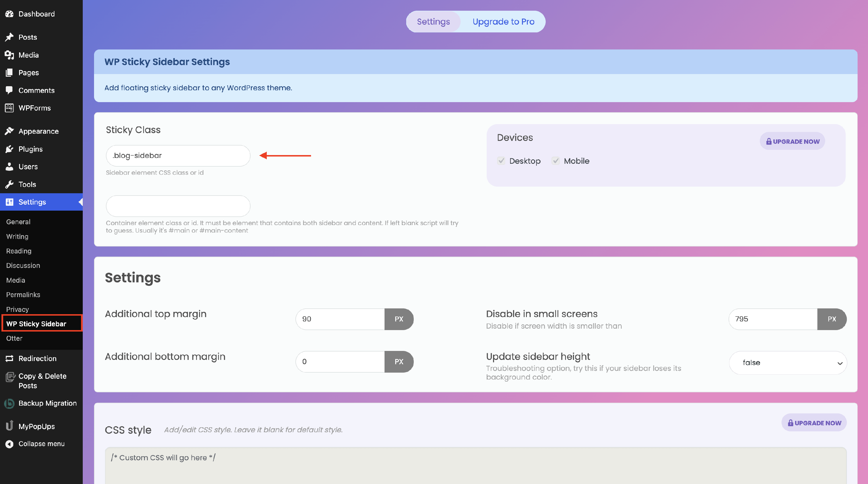Open Permalinks under the Settings submenu

click(x=23, y=295)
